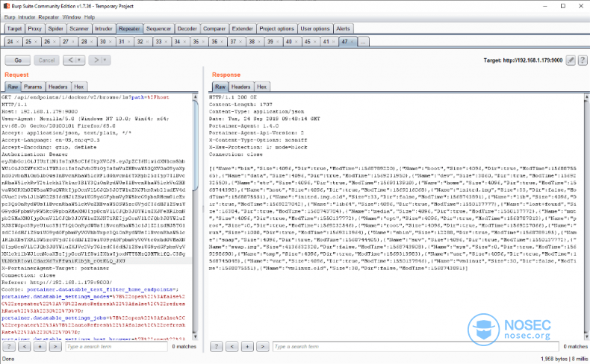
Task: Switch to the Extender tab
Action: 243,28
